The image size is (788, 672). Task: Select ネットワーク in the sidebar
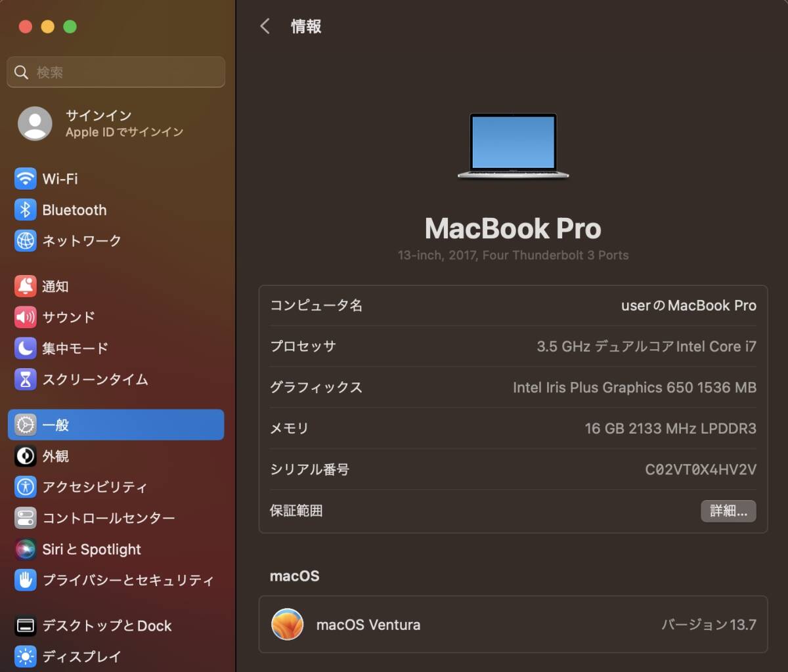pyautogui.click(x=116, y=241)
